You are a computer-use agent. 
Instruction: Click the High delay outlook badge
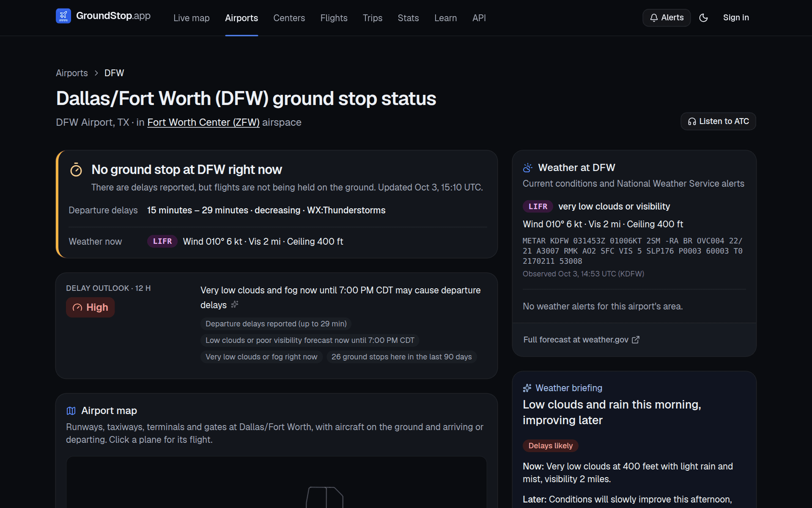[x=90, y=307]
